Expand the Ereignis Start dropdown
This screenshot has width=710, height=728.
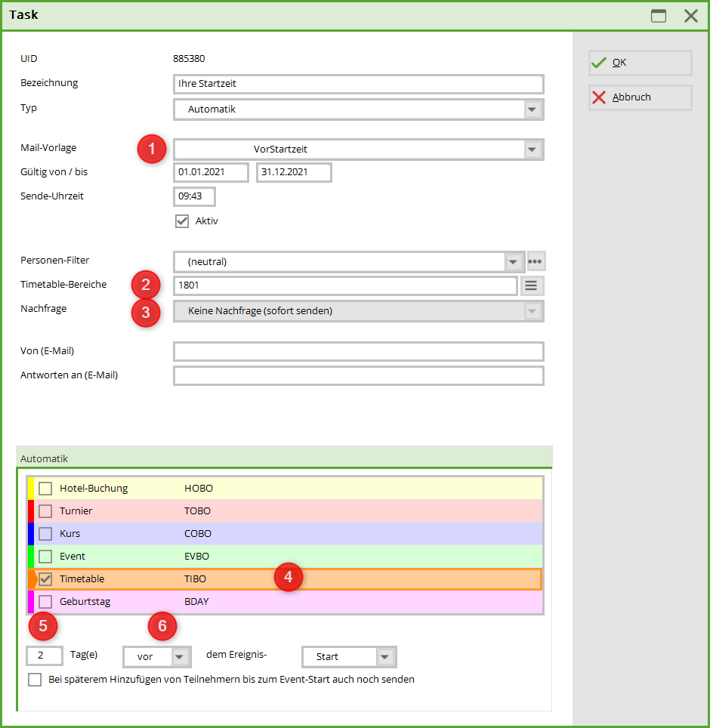[x=385, y=657]
